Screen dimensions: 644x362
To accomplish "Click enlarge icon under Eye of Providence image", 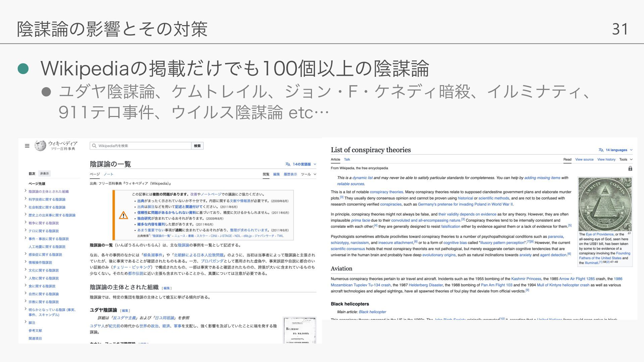I will [629, 233].
